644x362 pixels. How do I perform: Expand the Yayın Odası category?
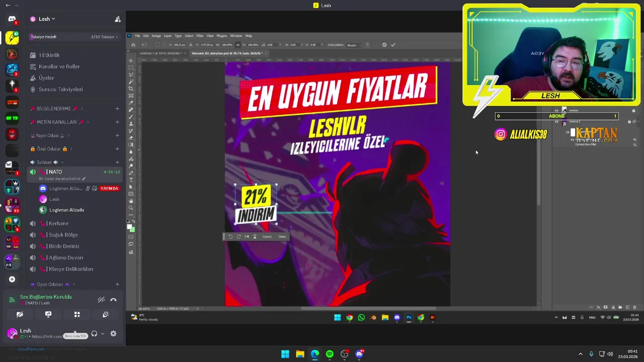50,135
